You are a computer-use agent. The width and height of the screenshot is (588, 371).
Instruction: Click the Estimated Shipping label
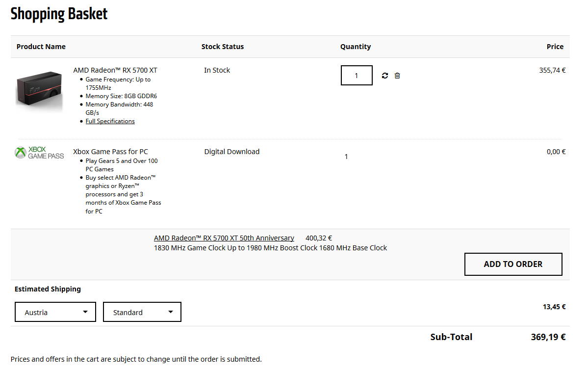(x=48, y=289)
